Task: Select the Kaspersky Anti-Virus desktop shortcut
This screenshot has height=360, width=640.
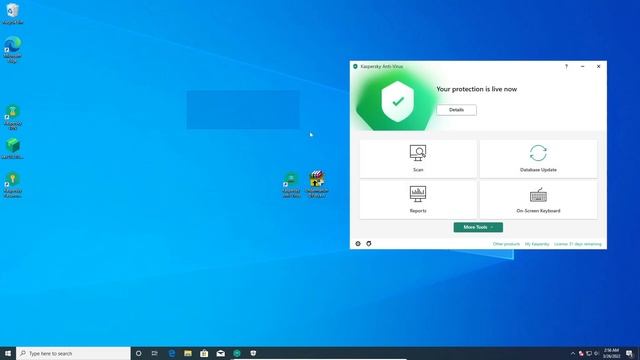Action: 291,185
